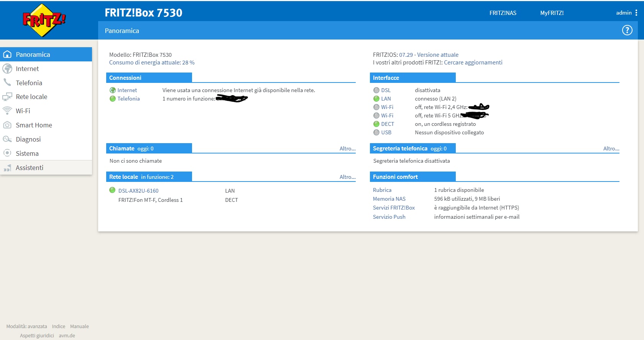The width and height of the screenshot is (644, 340).
Task: Open Memoria NAS link
Action: pos(389,199)
